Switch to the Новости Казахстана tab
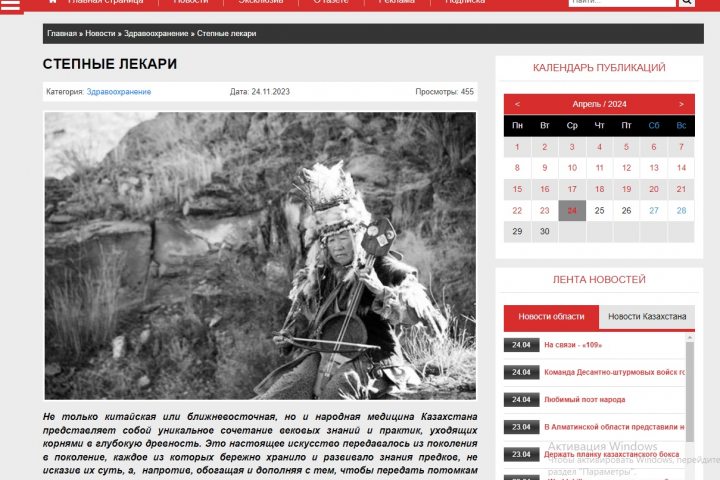This screenshot has height=480, width=720. click(x=647, y=316)
